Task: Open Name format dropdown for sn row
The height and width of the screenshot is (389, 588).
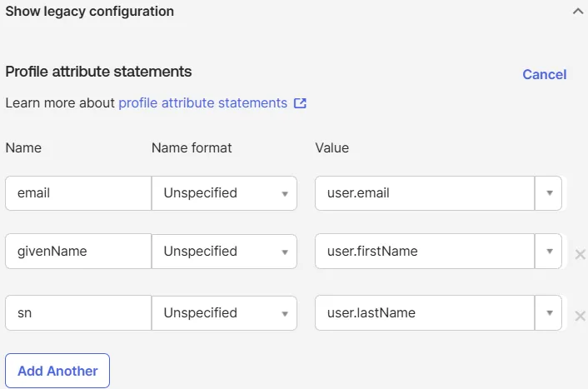Action: [x=224, y=313]
